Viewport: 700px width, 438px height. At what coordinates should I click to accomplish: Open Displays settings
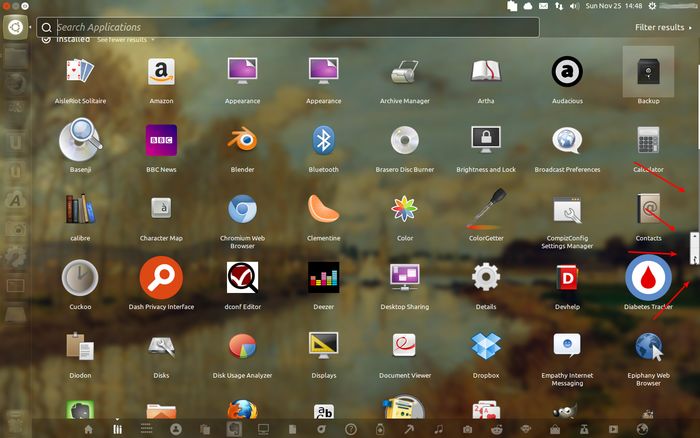(324, 346)
